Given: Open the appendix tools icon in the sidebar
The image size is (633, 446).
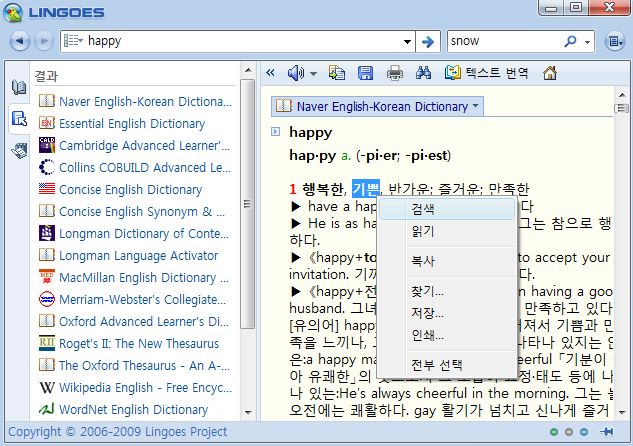Looking at the screenshot, I should click(x=19, y=151).
